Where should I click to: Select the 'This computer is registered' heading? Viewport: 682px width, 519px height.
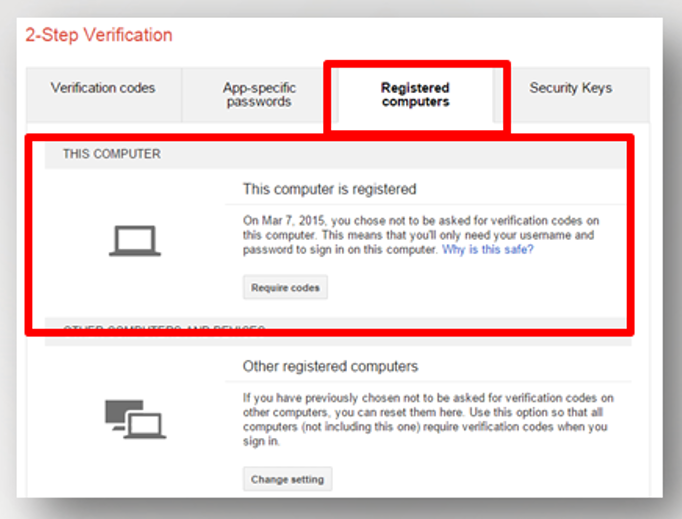pyautogui.click(x=329, y=189)
